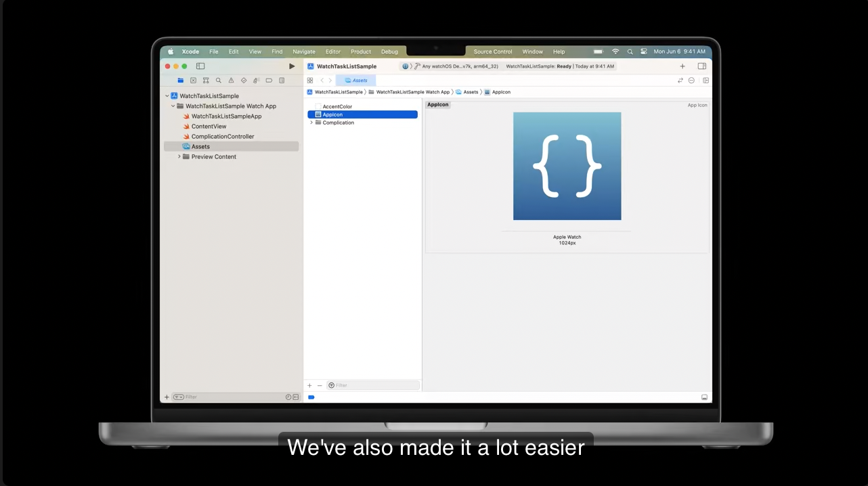Open the Navigate menu
This screenshot has height=486, width=868.
click(304, 51)
